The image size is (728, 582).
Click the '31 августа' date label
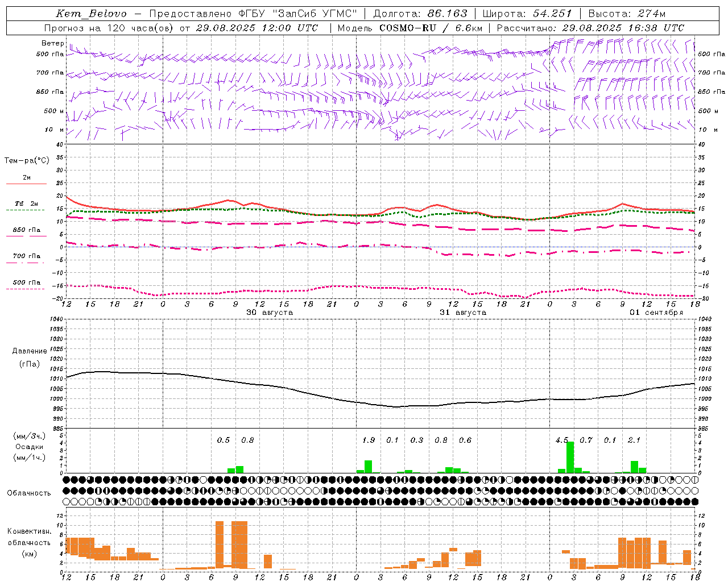pyautogui.click(x=463, y=313)
